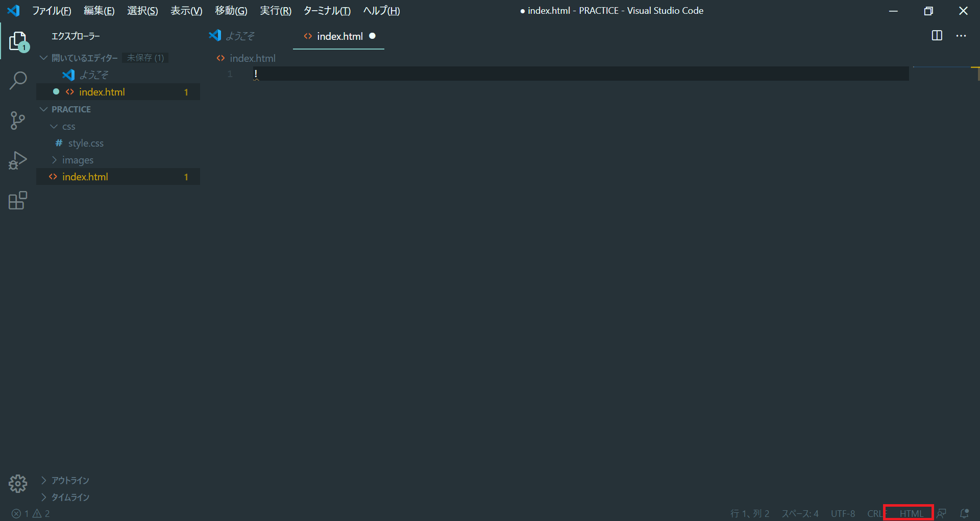Open notifications bell in status bar
Screen dimensions: 980x521
[964, 513]
